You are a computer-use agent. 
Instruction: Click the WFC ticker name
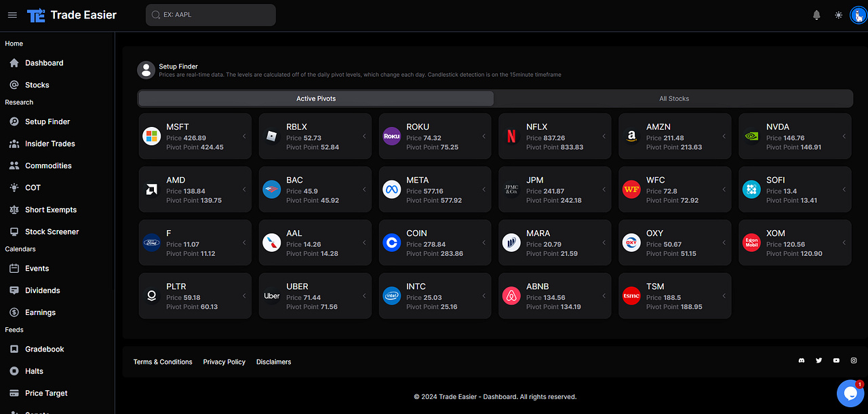(x=656, y=180)
